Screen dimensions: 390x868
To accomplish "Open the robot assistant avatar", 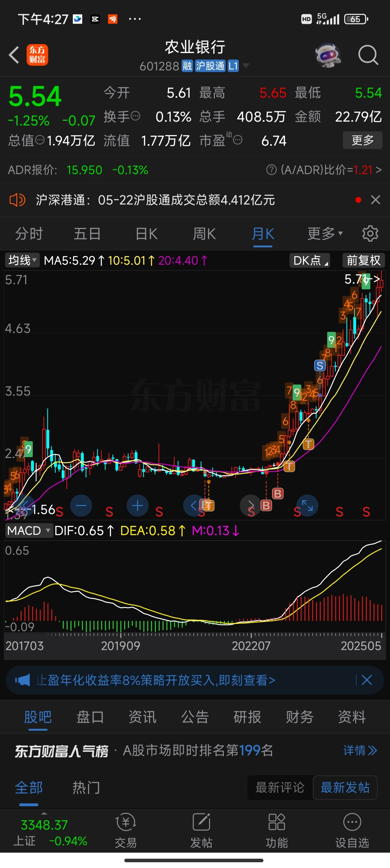I will click(328, 55).
